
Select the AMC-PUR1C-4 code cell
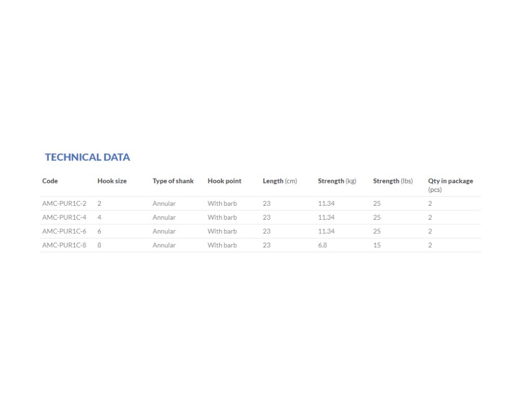coord(64,217)
